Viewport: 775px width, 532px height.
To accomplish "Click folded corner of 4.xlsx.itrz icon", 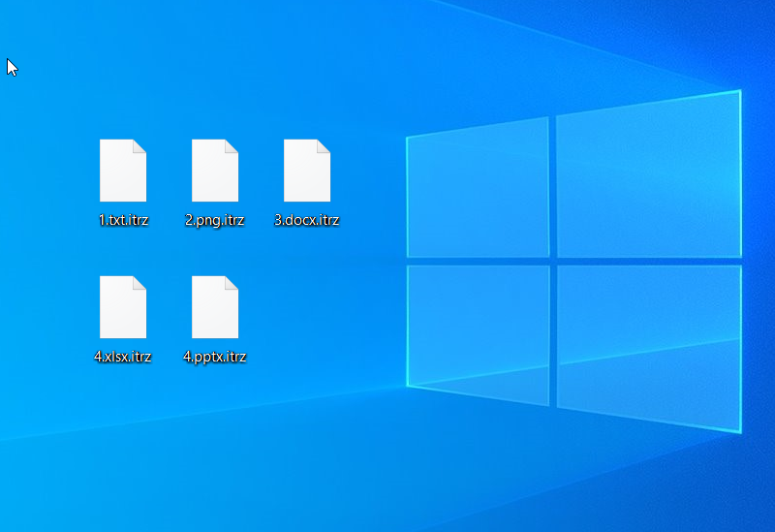I will [139, 283].
